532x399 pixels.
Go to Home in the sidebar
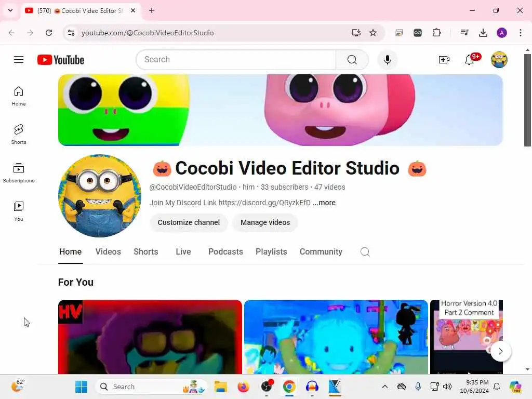pyautogui.click(x=19, y=96)
